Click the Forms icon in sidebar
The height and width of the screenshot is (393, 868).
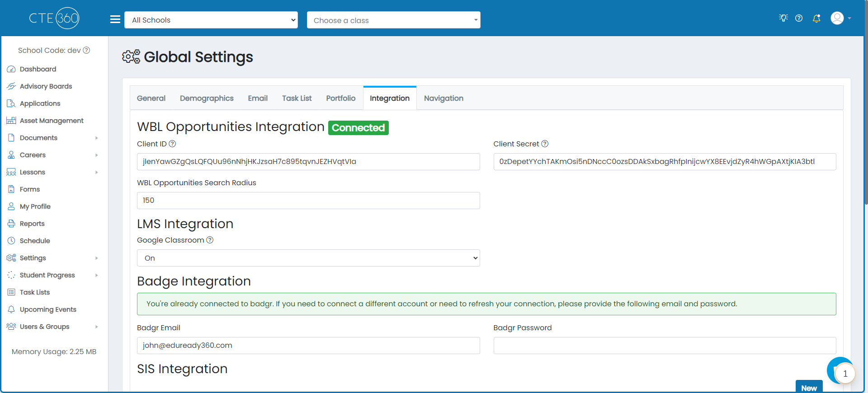pyautogui.click(x=11, y=189)
